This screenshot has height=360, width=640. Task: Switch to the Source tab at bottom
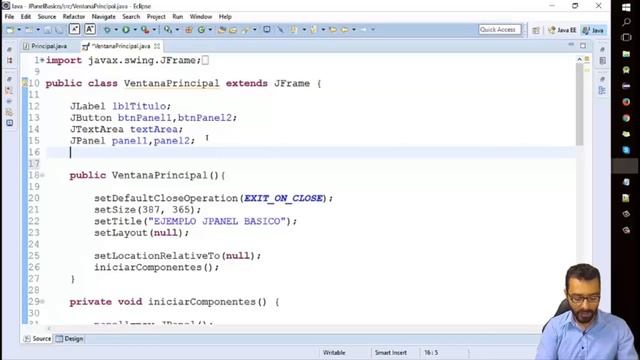coord(38,339)
